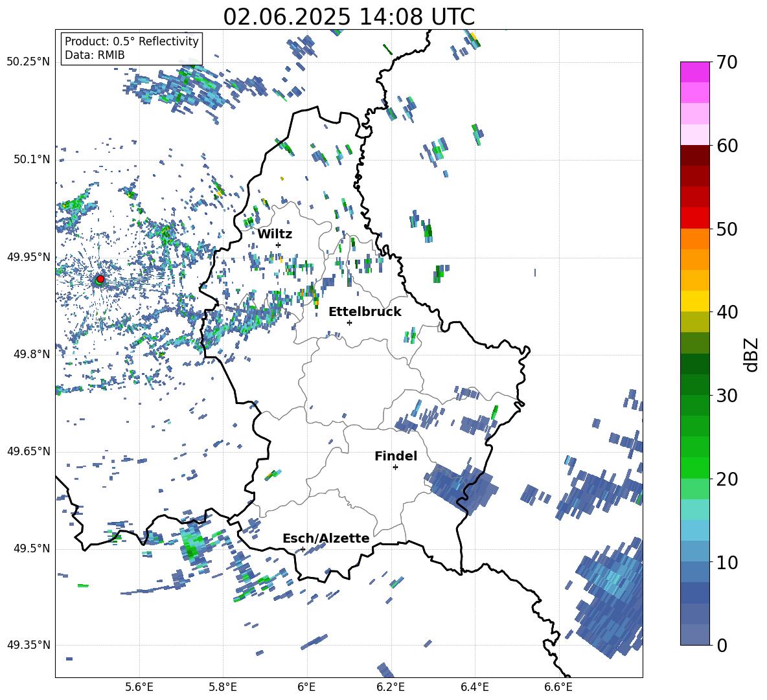This screenshot has height=700, width=767.
Task: Click the Findel city label
Action: point(396,456)
